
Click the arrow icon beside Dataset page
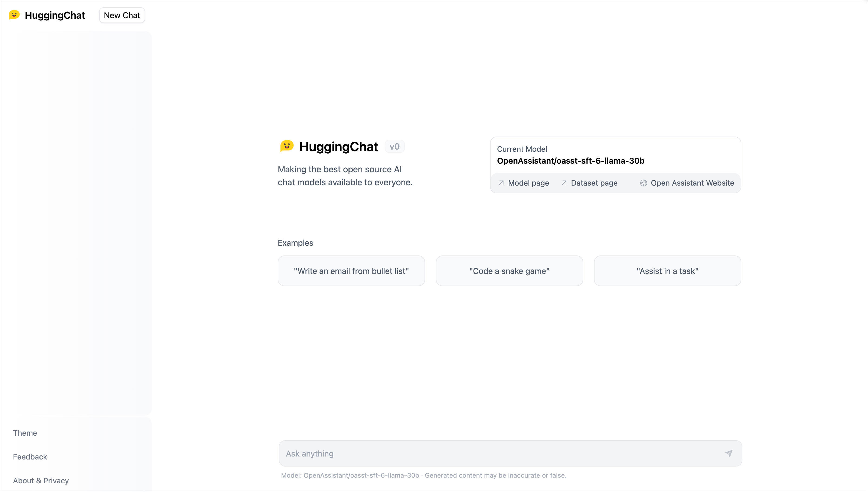coord(564,183)
